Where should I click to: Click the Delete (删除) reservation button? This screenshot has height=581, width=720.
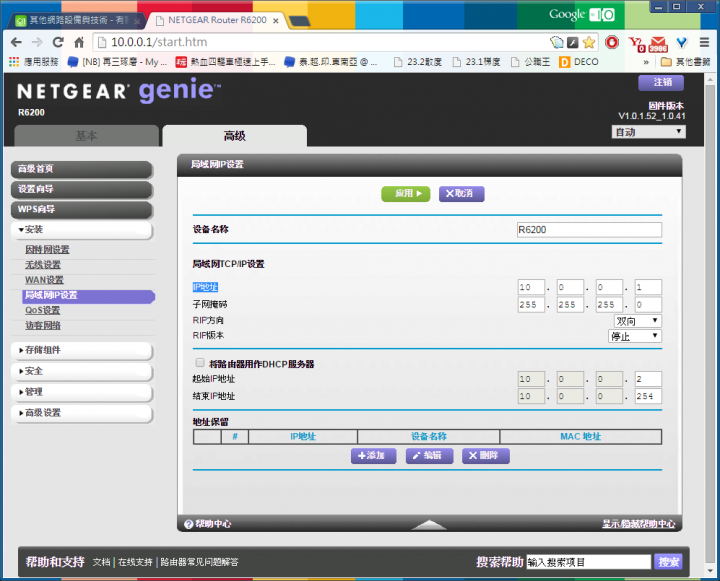(x=485, y=456)
